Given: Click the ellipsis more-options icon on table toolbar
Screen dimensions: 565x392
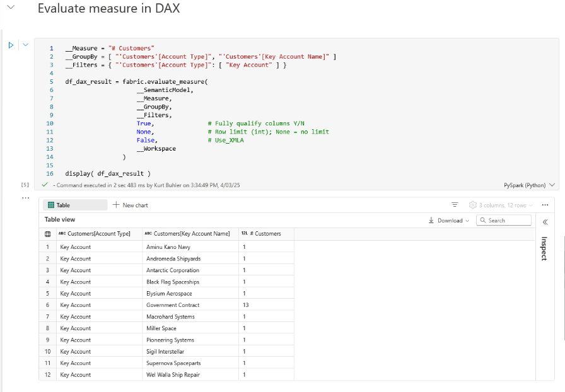Looking at the screenshot, I should click(x=545, y=204).
